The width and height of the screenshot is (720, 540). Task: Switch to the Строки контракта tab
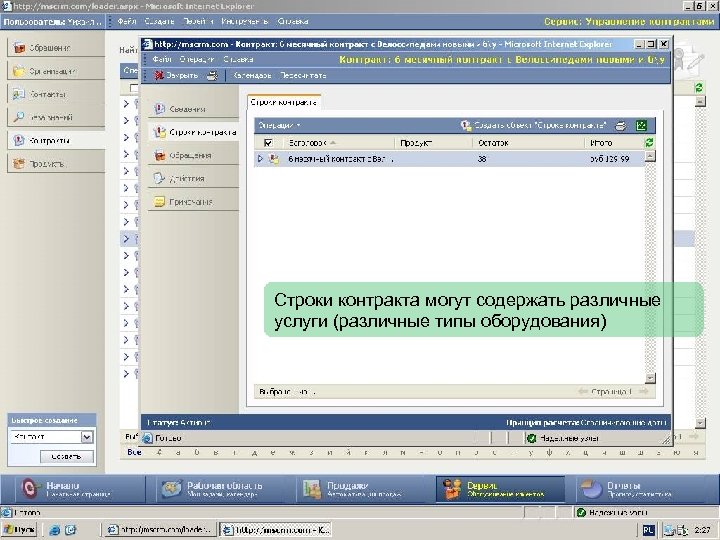(283, 102)
